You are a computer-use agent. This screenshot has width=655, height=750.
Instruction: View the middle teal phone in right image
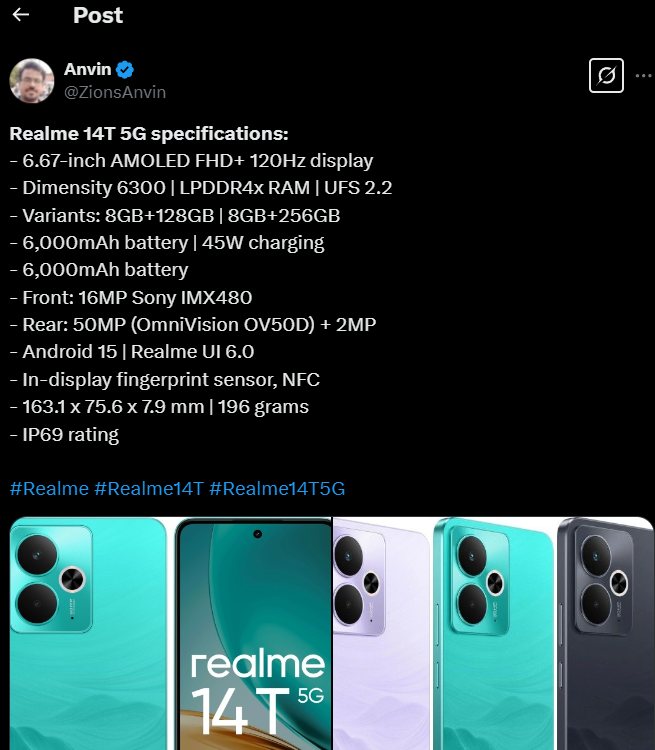pyautogui.click(x=494, y=633)
